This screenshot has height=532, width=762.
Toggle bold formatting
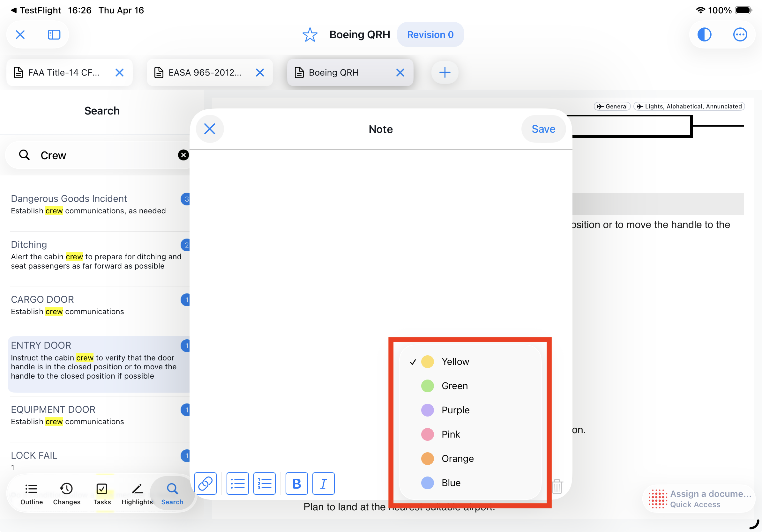pyautogui.click(x=296, y=483)
